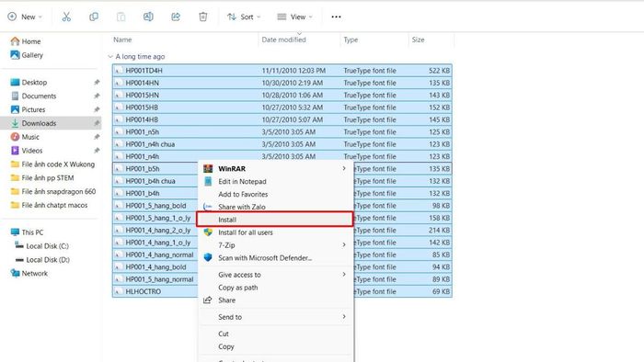Open the View dropdown

click(295, 17)
